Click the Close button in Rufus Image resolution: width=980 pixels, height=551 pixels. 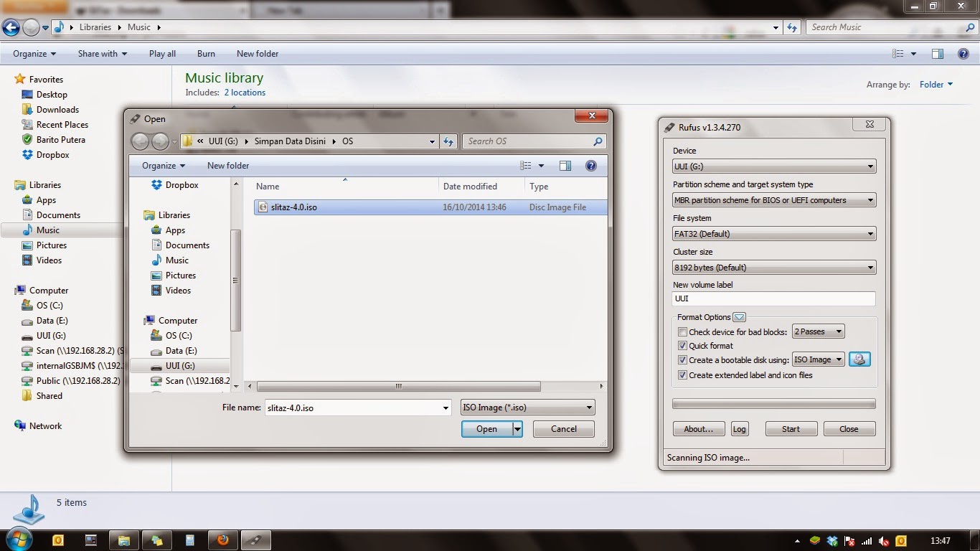point(849,429)
